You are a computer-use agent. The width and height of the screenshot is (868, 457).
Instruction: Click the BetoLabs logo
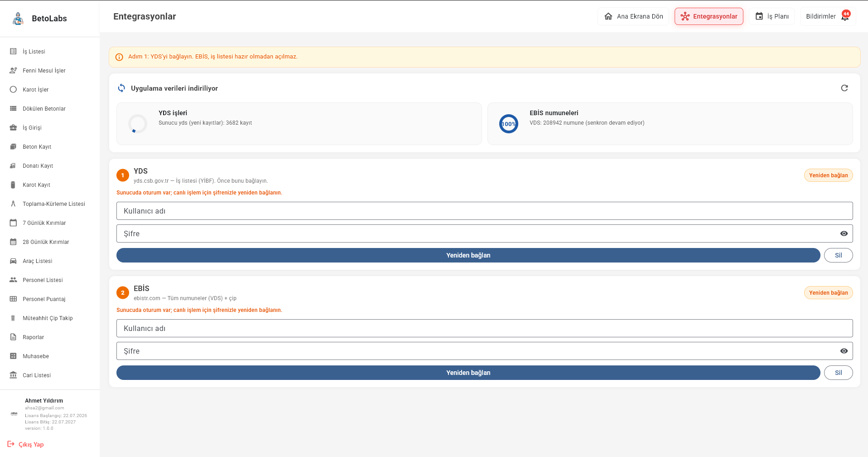(18, 19)
